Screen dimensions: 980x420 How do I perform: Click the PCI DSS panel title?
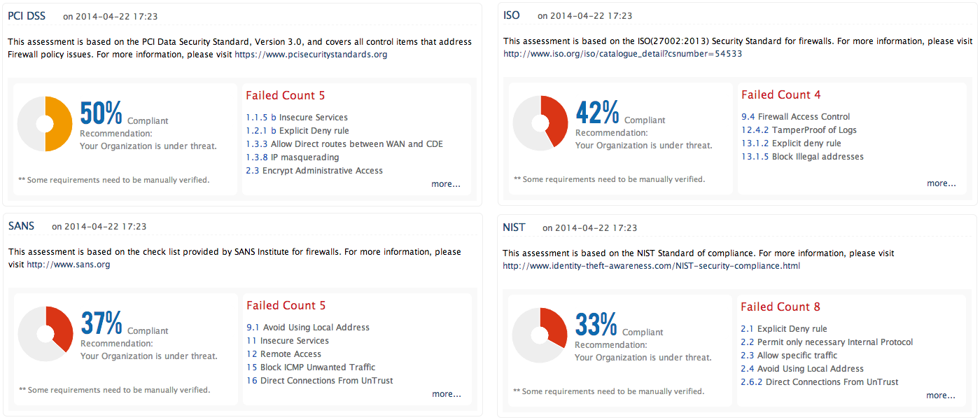tap(27, 15)
